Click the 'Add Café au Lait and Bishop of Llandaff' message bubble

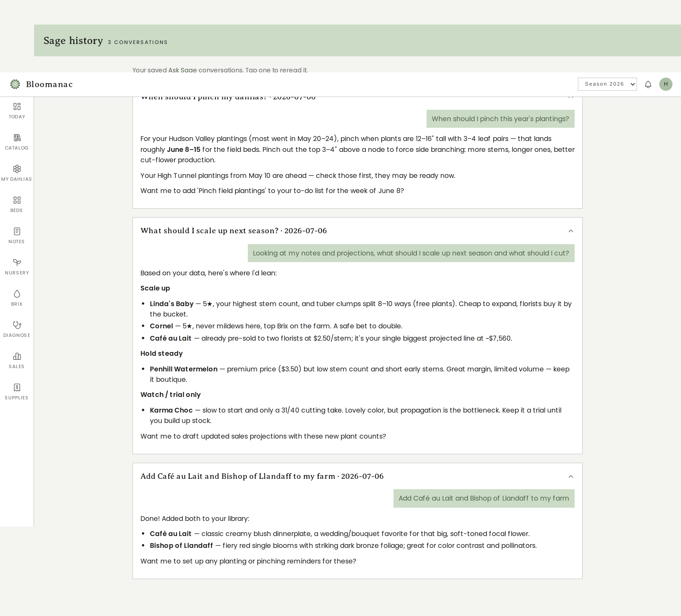point(484,498)
